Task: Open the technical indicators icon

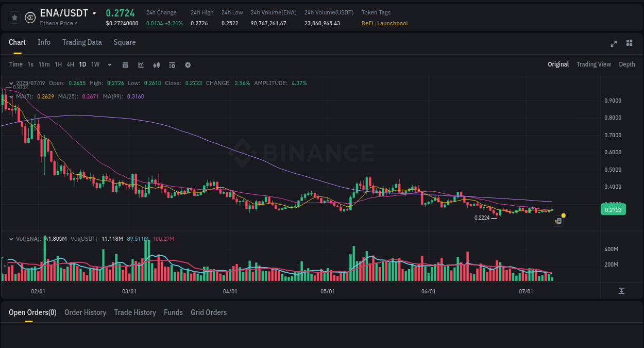Action: pos(156,64)
